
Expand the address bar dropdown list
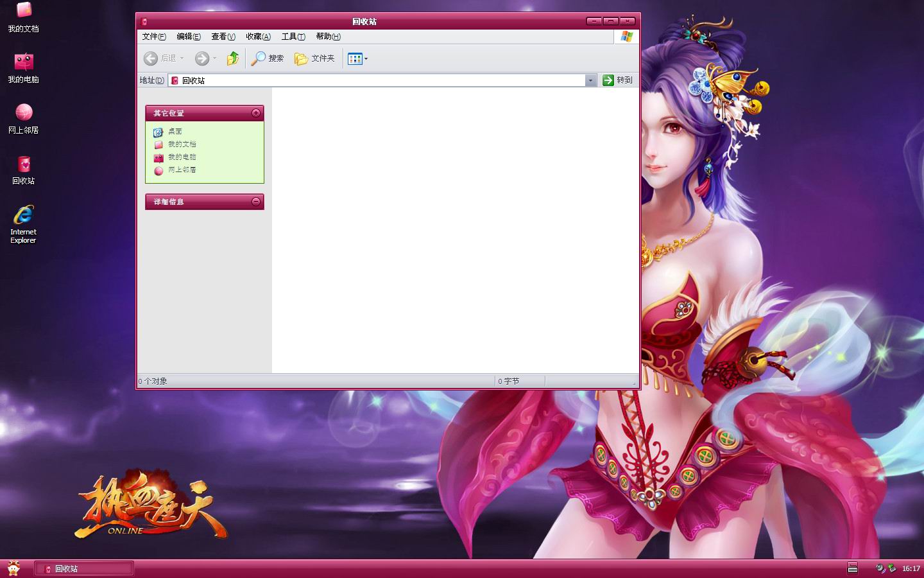(590, 80)
